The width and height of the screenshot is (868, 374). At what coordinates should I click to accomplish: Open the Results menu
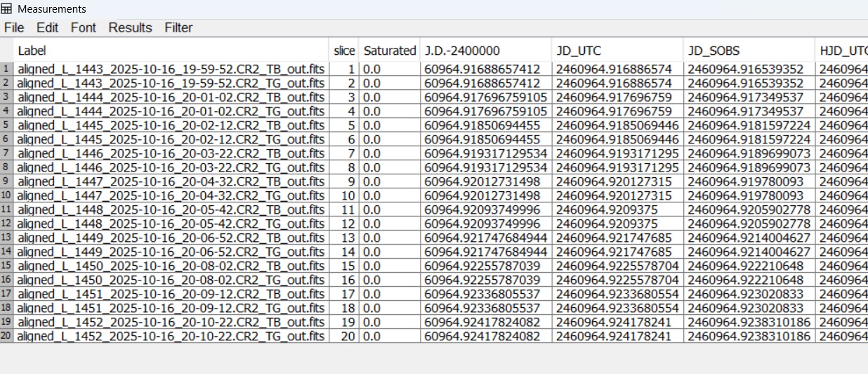130,27
